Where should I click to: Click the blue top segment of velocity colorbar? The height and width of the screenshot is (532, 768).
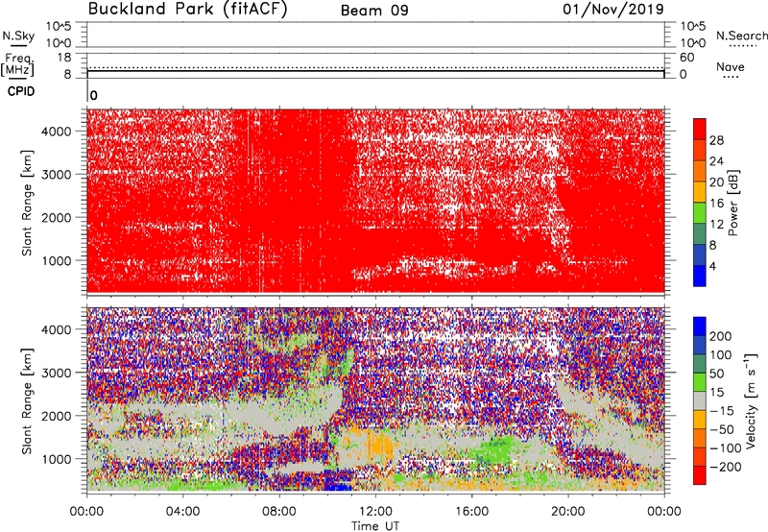coord(700,326)
